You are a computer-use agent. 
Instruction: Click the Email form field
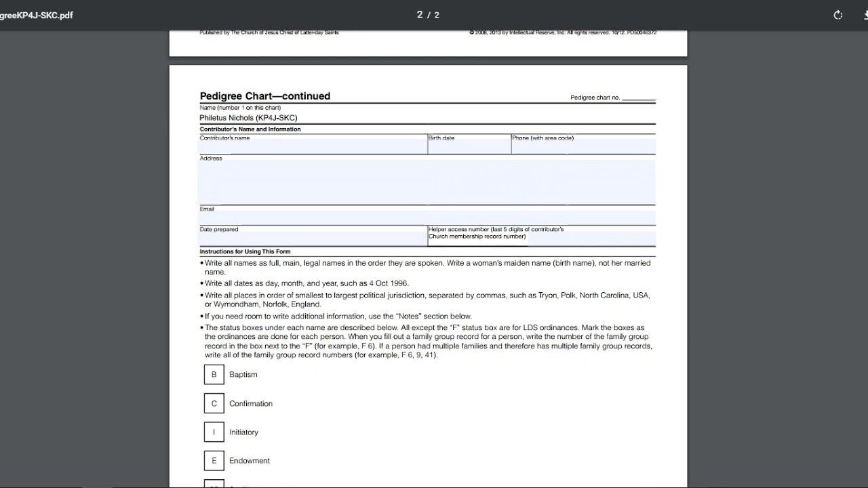427,218
